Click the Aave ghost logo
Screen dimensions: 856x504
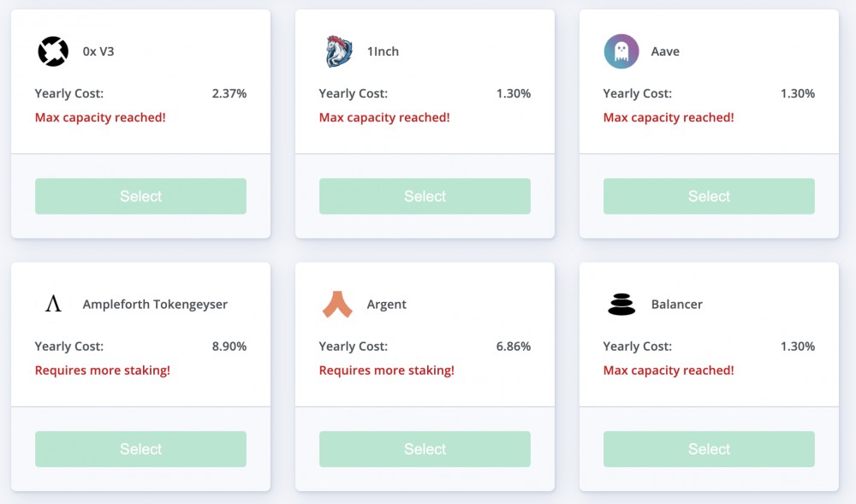point(621,51)
